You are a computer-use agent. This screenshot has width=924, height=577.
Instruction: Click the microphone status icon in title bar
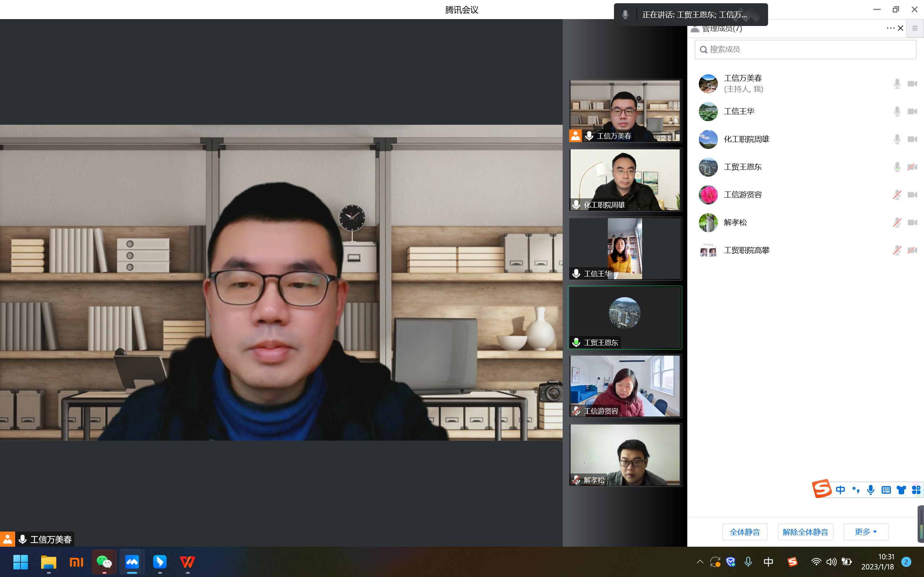point(625,14)
